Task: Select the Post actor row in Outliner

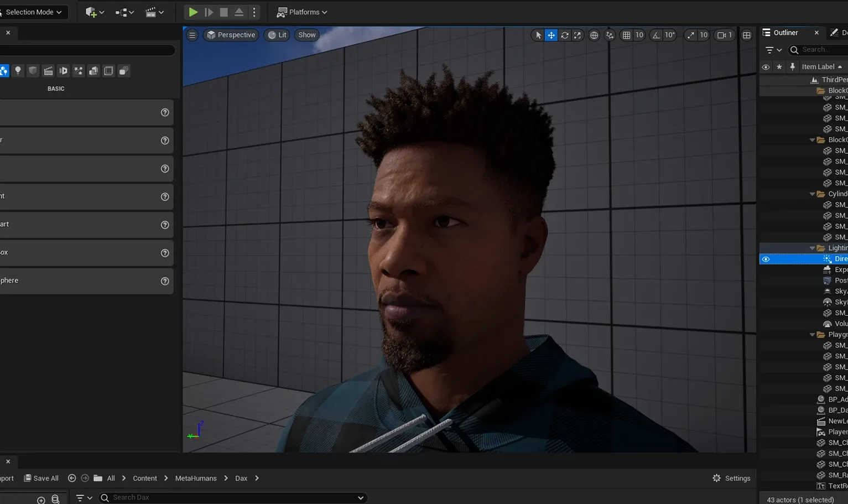Action: click(804, 280)
